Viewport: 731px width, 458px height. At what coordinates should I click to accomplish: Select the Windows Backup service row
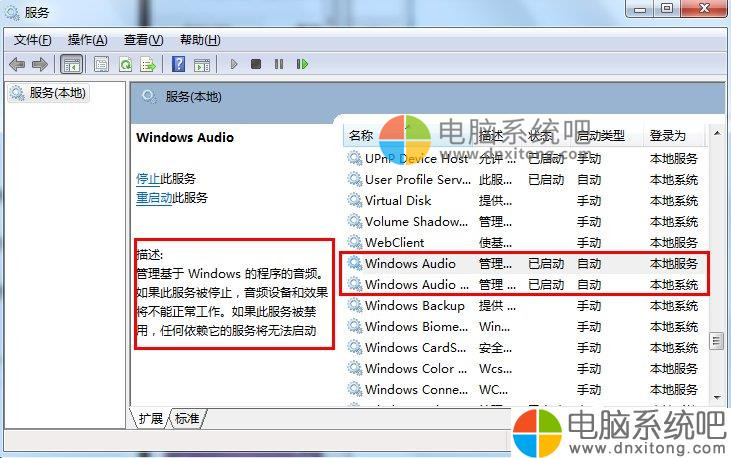[x=526, y=305]
